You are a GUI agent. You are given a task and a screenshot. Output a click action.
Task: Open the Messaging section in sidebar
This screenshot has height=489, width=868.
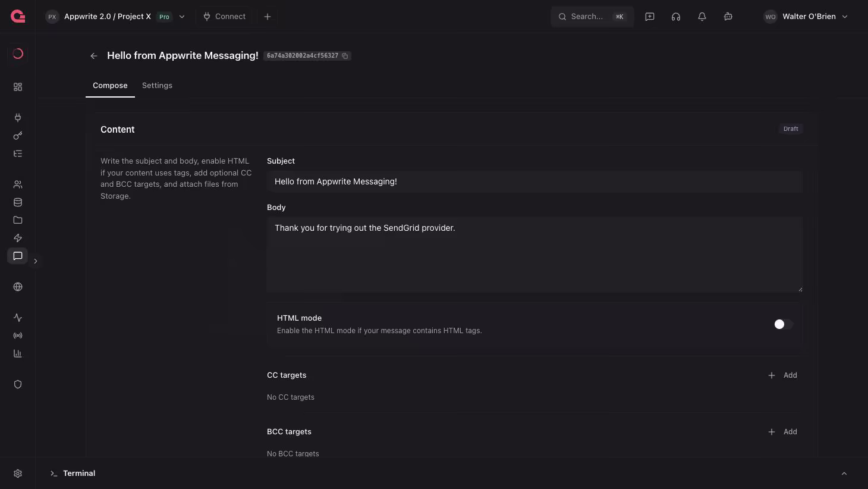[x=18, y=256]
